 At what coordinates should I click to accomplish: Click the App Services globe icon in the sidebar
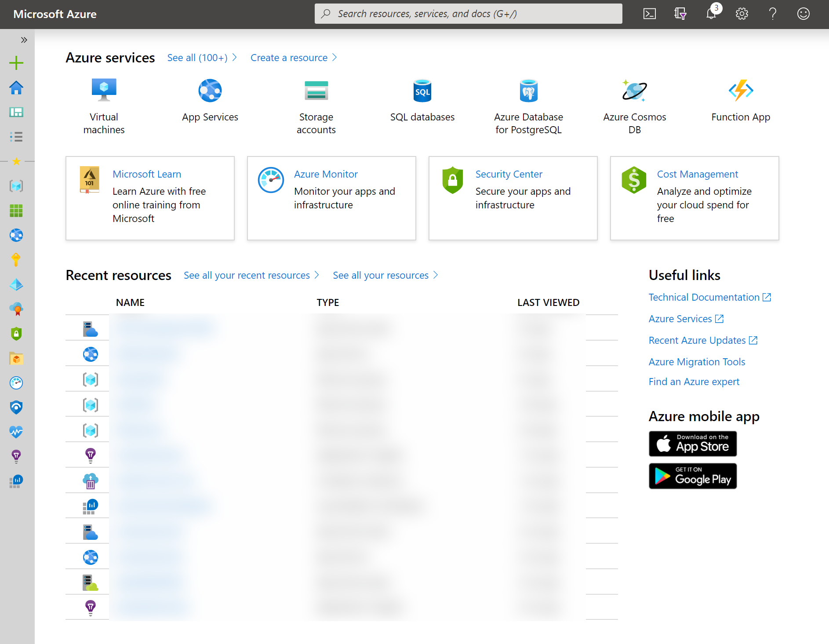(x=16, y=235)
